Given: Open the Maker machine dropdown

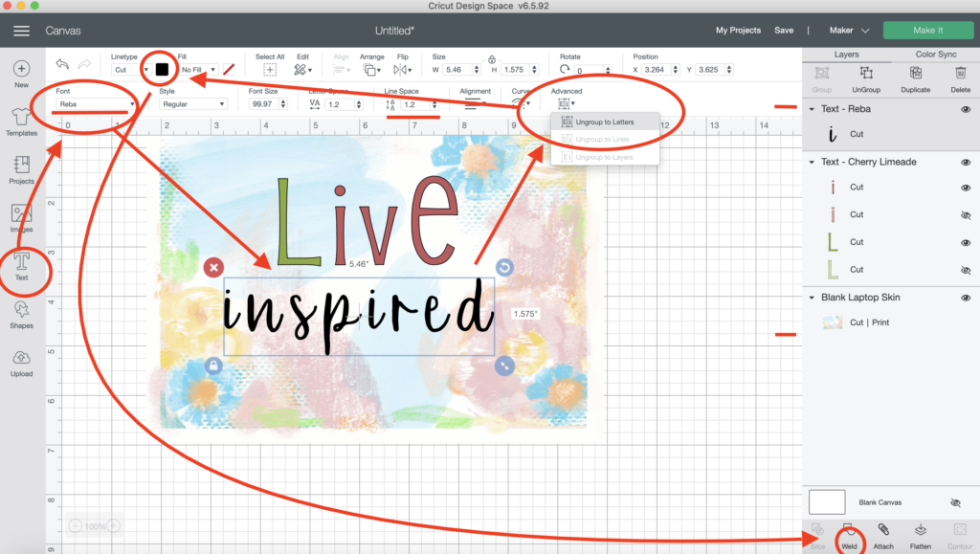Looking at the screenshot, I should tap(849, 31).
